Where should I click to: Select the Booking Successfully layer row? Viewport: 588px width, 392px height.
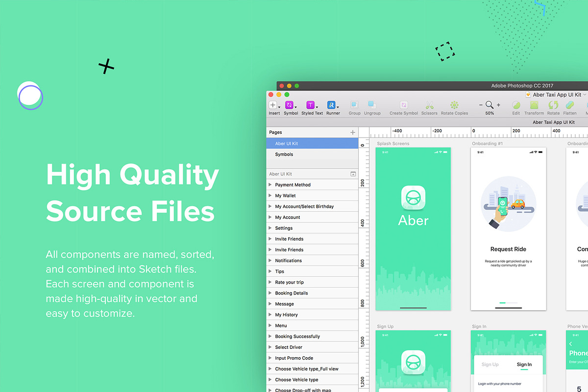(313, 336)
